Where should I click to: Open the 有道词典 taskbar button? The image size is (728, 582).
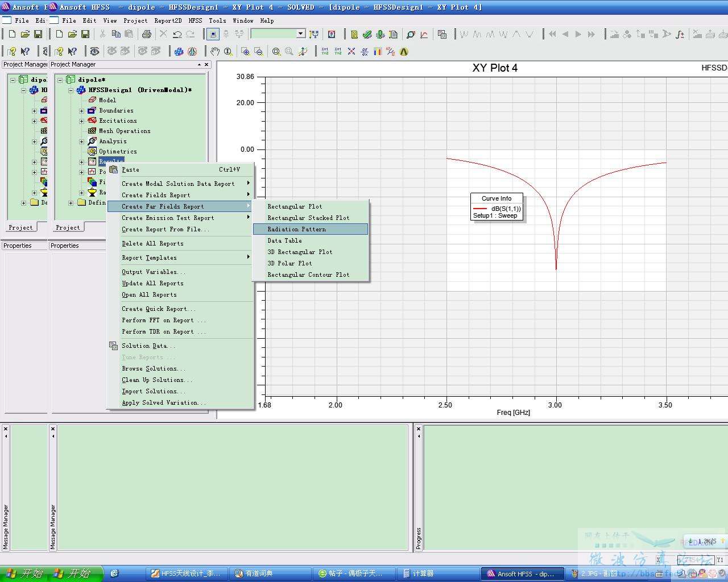pyautogui.click(x=271, y=573)
